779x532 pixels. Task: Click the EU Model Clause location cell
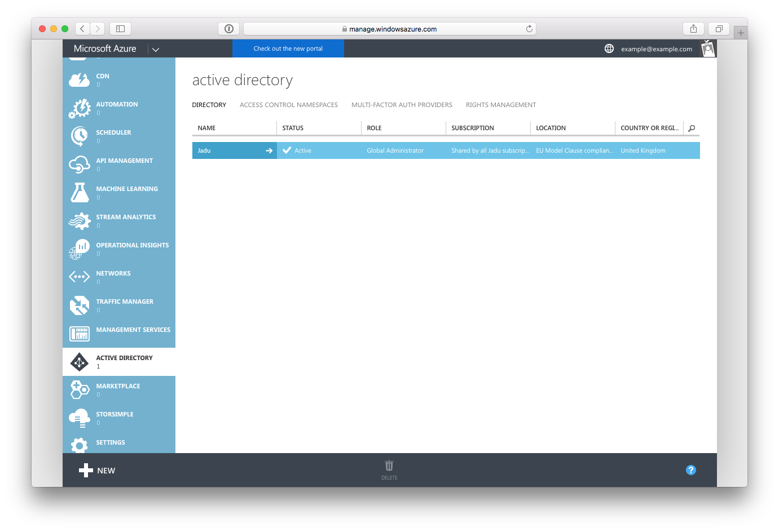click(x=573, y=150)
